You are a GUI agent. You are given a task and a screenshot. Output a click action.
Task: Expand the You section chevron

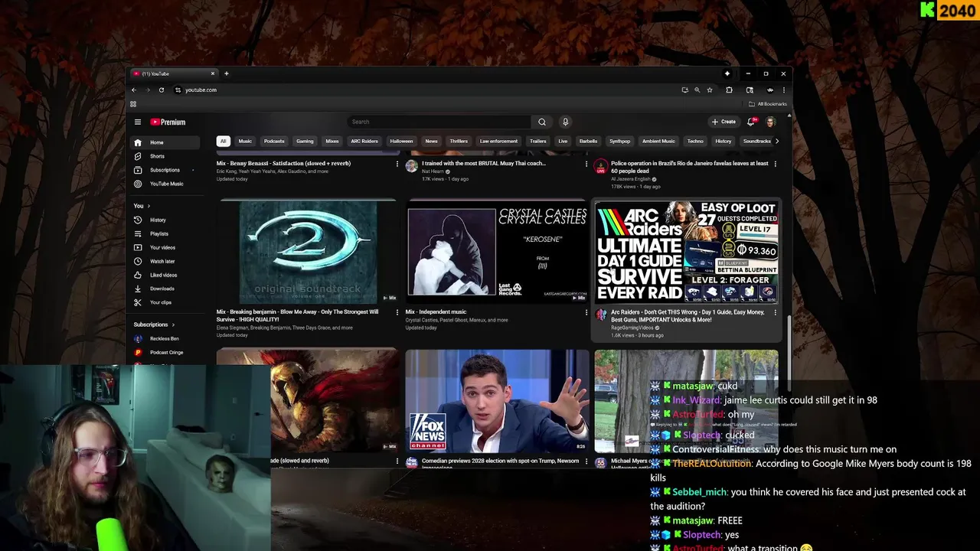pos(149,206)
